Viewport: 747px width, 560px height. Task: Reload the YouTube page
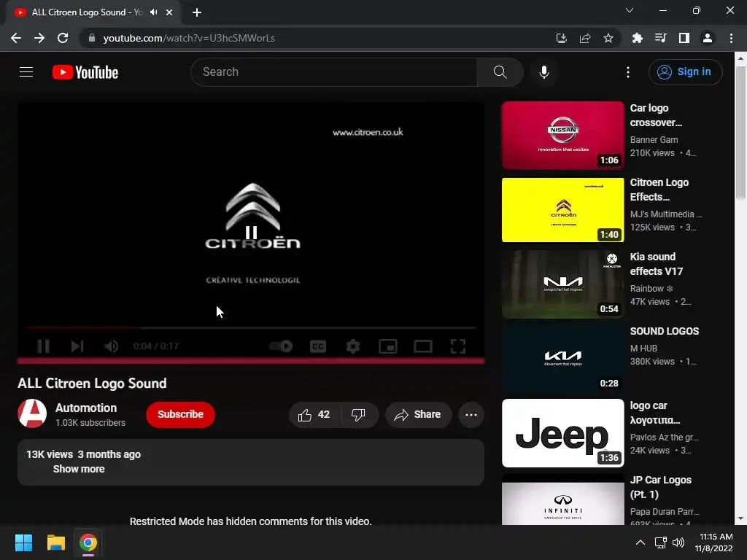pyautogui.click(x=63, y=38)
